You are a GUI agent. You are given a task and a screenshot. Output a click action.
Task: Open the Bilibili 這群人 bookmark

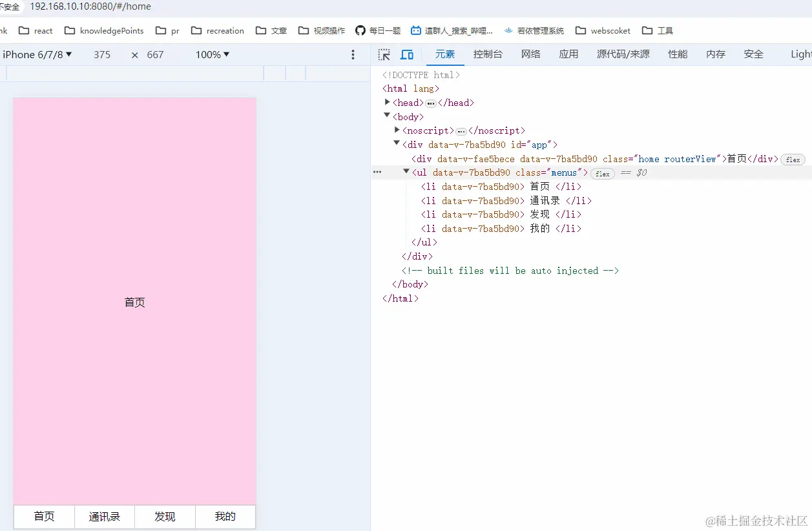[452, 30]
